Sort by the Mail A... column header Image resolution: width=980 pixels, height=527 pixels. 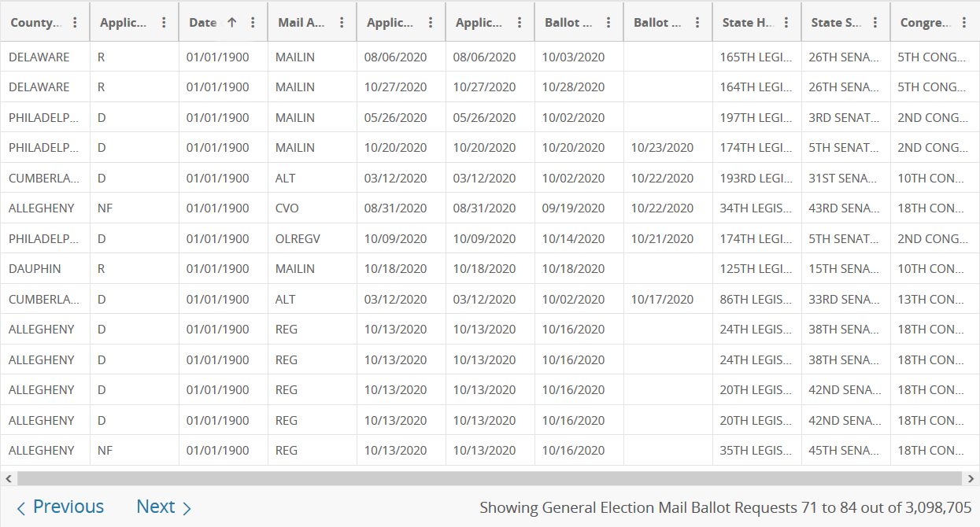[301, 23]
